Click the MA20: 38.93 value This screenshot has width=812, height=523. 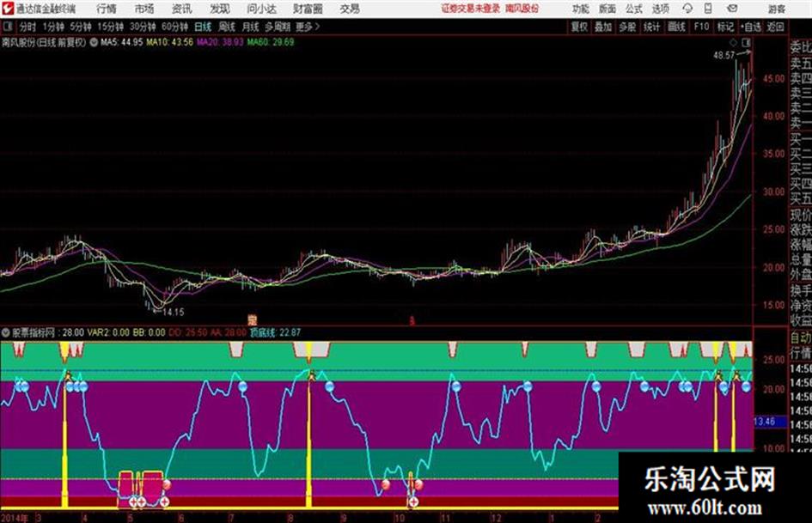tap(220, 42)
